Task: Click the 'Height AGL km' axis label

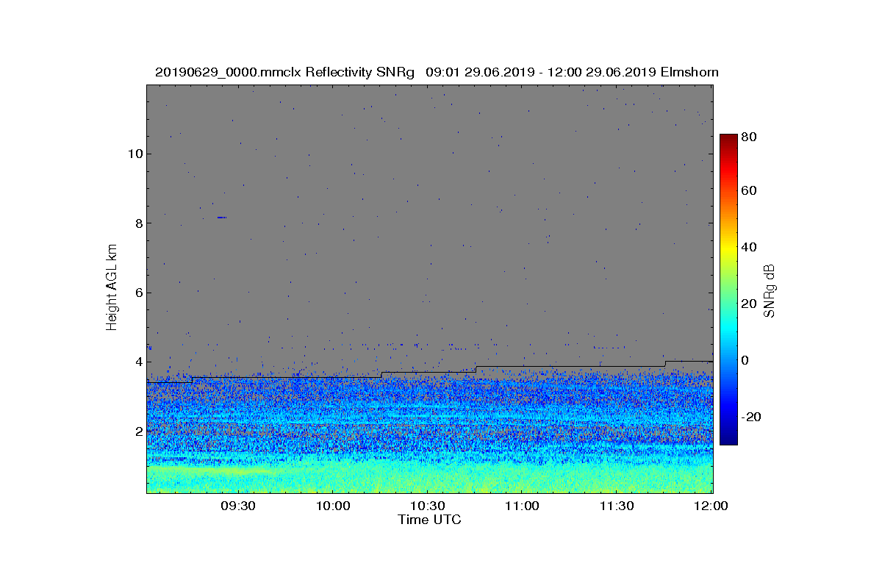Action: (112, 289)
